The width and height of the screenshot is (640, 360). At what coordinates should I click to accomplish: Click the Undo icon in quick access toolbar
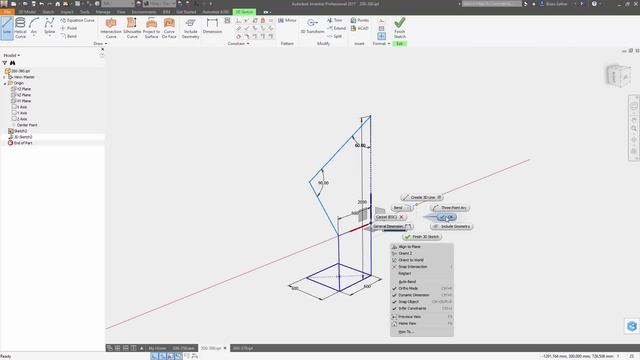(42, 4)
